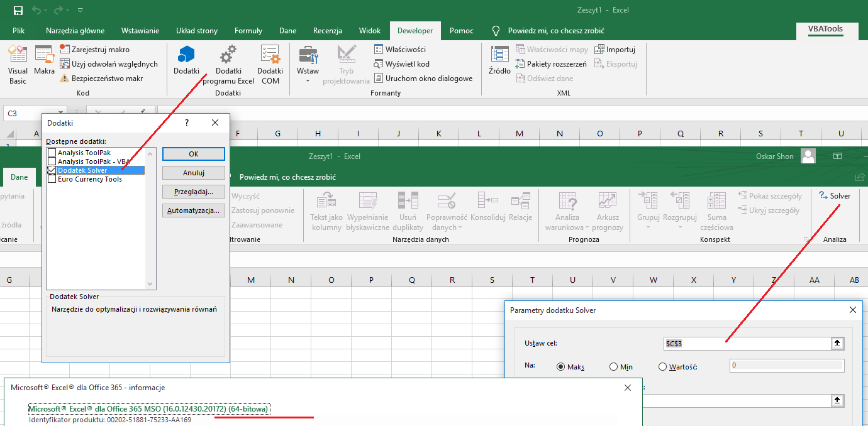This screenshot has width=868, height=426.
Task: Check Euro Currency Tools add-in
Action: [x=52, y=179]
